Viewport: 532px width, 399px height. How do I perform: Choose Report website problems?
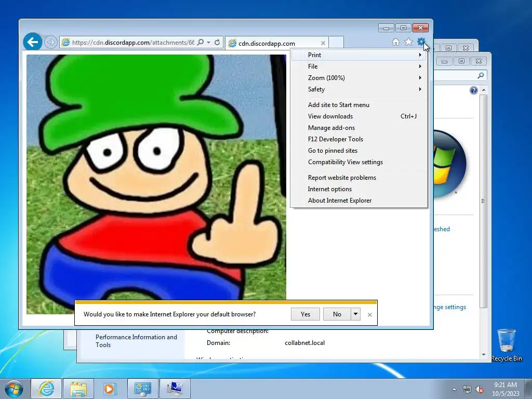tap(359, 178)
